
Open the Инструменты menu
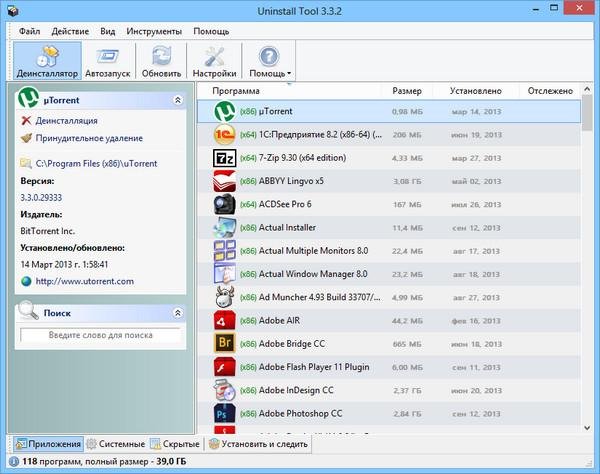point(154,31)
